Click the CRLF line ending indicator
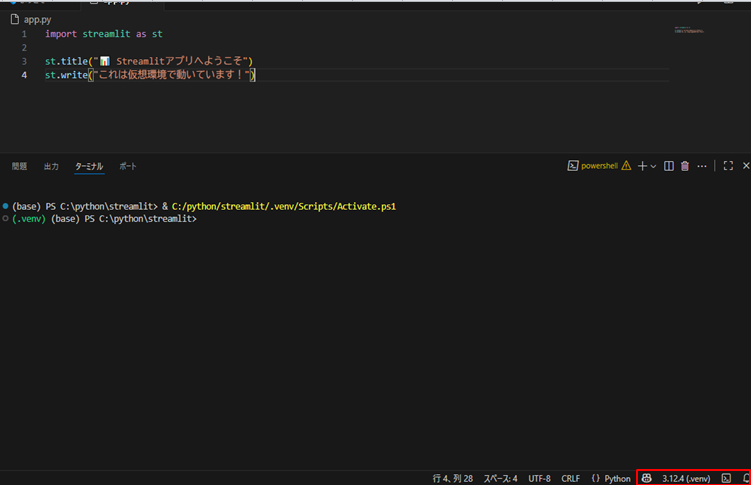 click(571, 479)
